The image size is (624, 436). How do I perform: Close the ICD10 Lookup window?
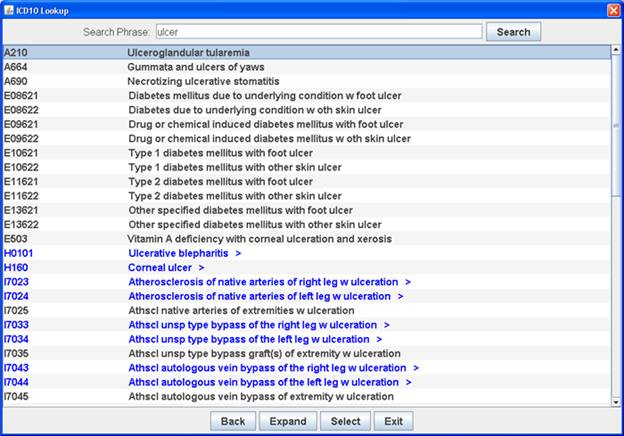tap(614, 10)
